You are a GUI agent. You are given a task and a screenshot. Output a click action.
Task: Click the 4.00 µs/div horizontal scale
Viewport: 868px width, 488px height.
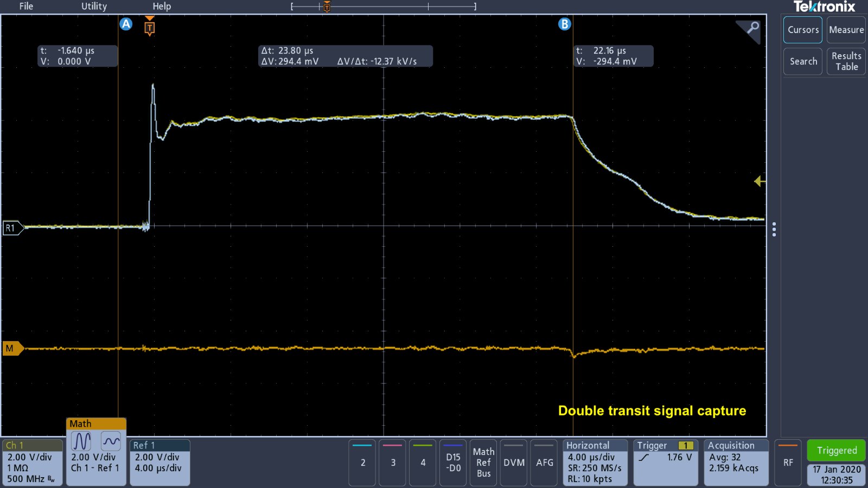coord(591,457)
